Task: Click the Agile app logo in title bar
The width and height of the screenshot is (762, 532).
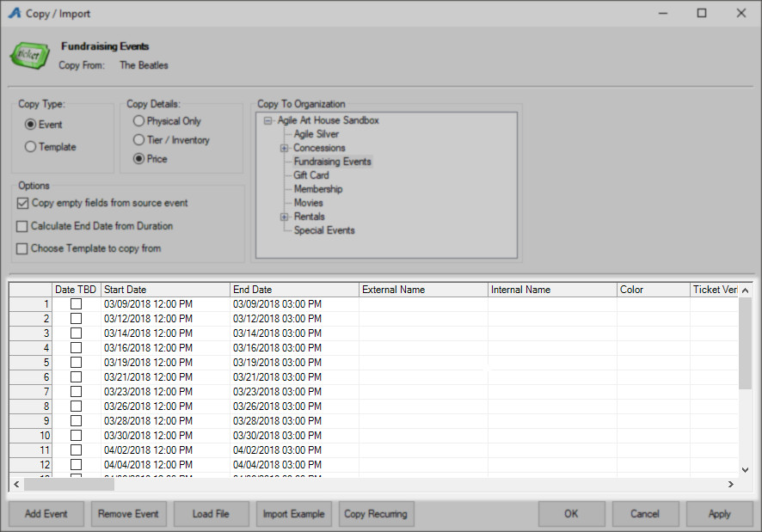Action: tap(15, 13)
